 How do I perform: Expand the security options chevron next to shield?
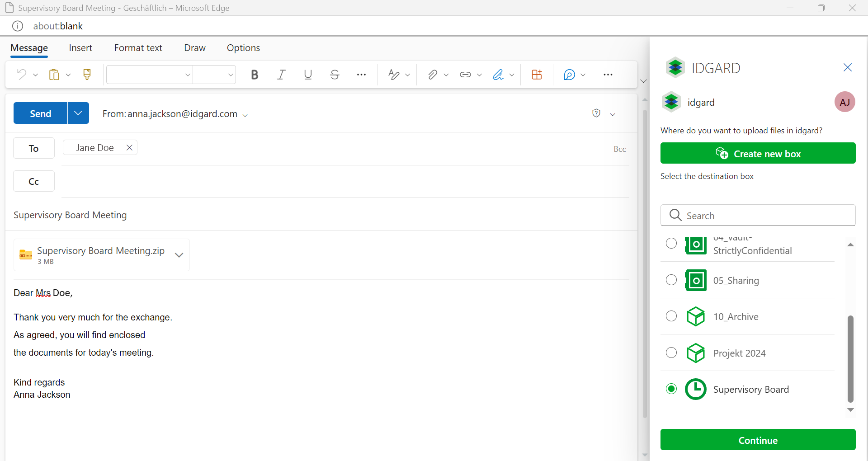tap(613, 114)
